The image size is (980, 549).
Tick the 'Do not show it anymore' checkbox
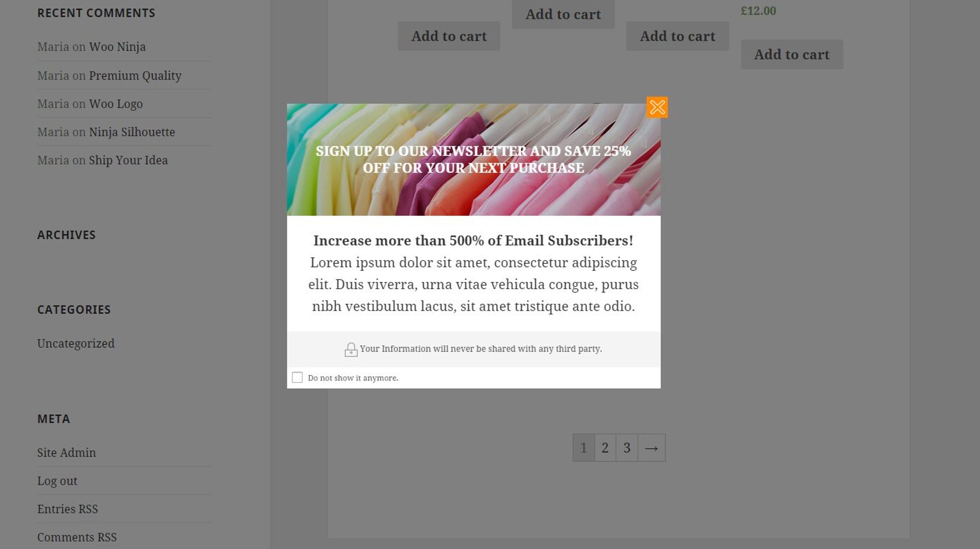point(297,377)
